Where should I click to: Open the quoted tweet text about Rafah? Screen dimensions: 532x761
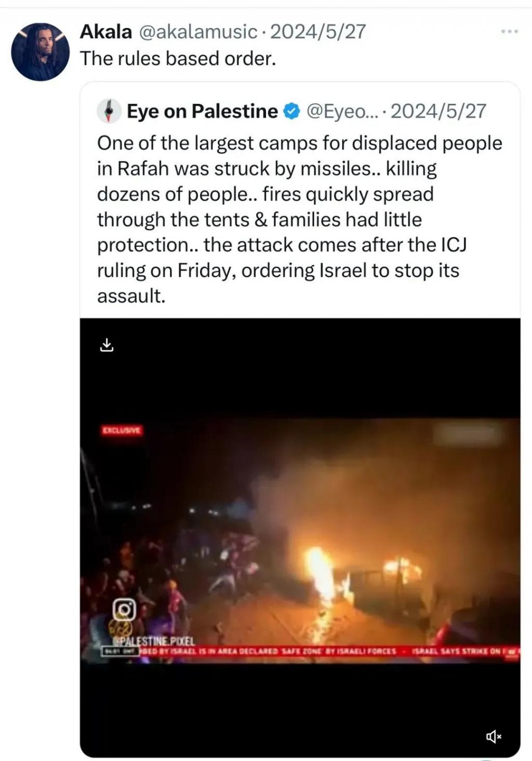click(x=300, y=219)
